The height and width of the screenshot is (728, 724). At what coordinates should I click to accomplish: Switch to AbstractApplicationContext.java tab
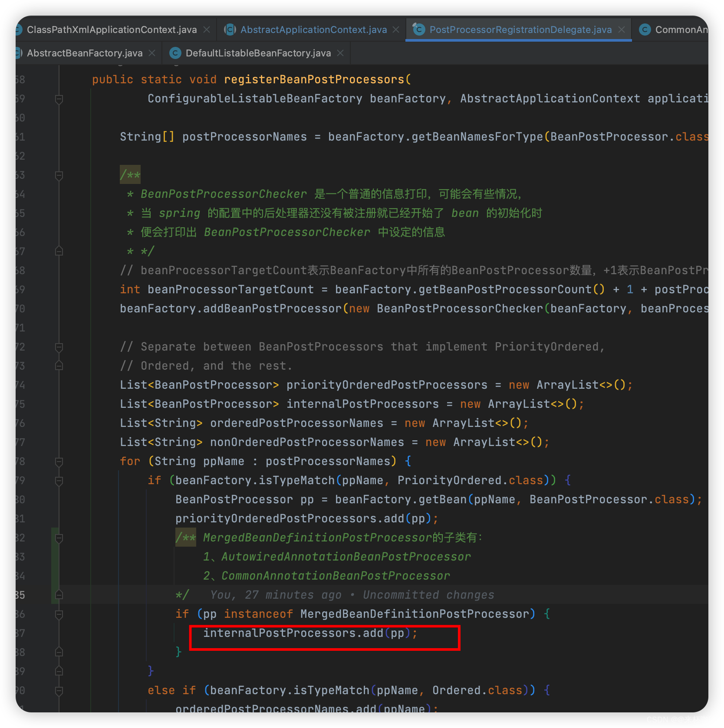[x=313, y=30]
